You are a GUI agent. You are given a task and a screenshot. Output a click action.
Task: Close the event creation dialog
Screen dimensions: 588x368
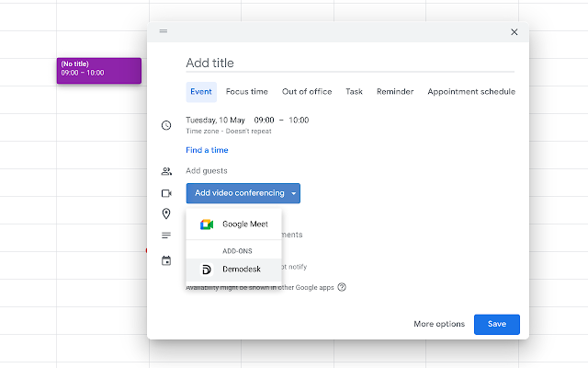click(x=514, y=32)
